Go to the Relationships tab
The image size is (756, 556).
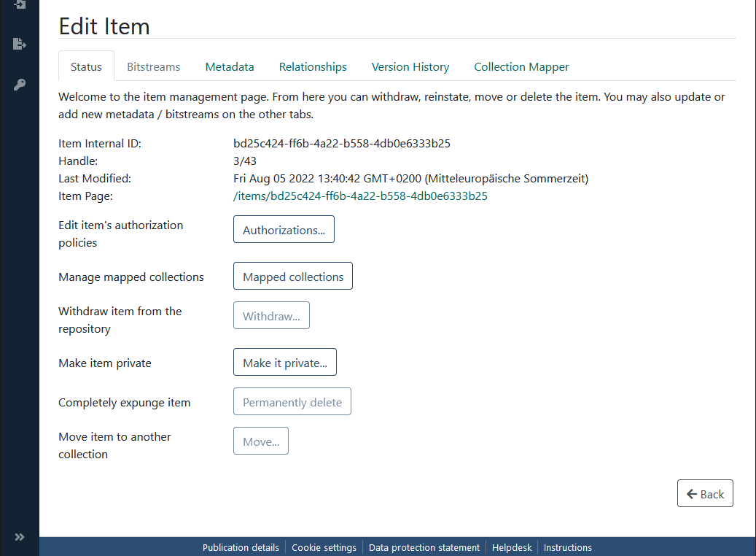point(313,66)
